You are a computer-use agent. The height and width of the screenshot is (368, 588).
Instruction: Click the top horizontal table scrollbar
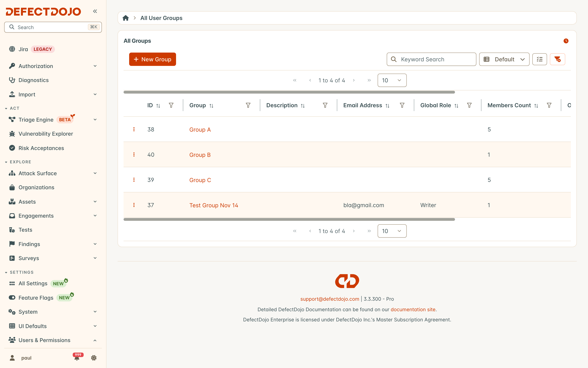click(289, 92)
